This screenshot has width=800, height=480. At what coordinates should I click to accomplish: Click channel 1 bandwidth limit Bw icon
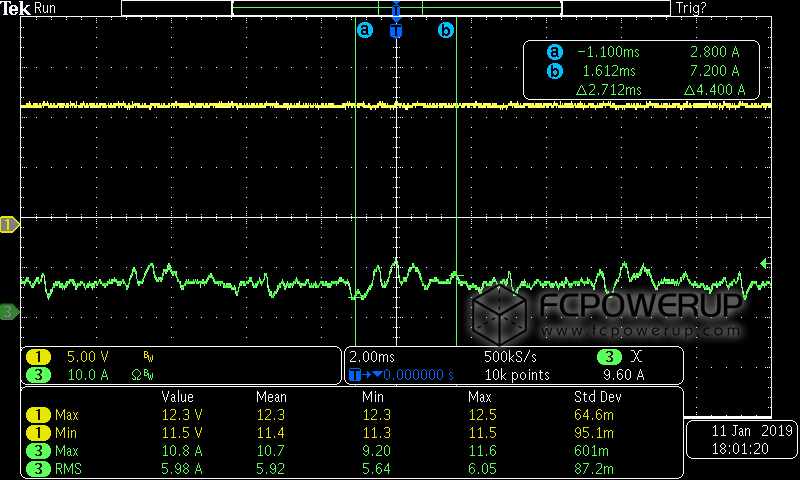coord(148,358)
